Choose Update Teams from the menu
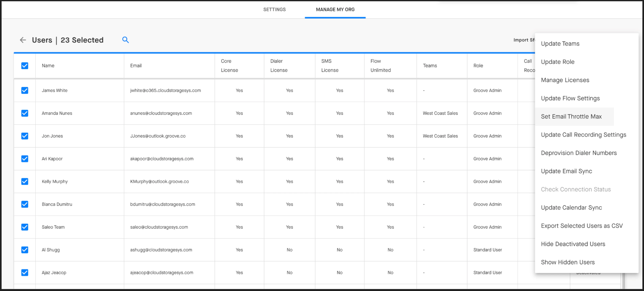The height and width of the screenshot is (291, 644). click(x=560, y=44)
